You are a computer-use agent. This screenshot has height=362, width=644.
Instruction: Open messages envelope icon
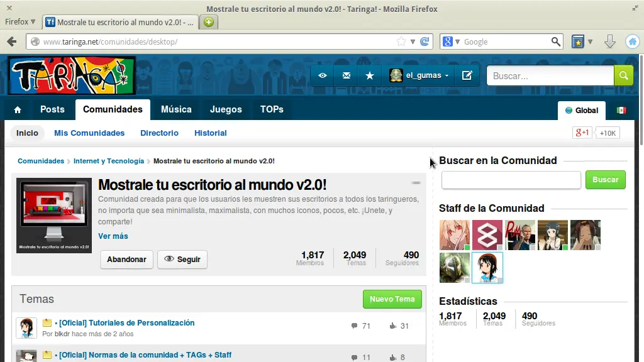point(347,75)
